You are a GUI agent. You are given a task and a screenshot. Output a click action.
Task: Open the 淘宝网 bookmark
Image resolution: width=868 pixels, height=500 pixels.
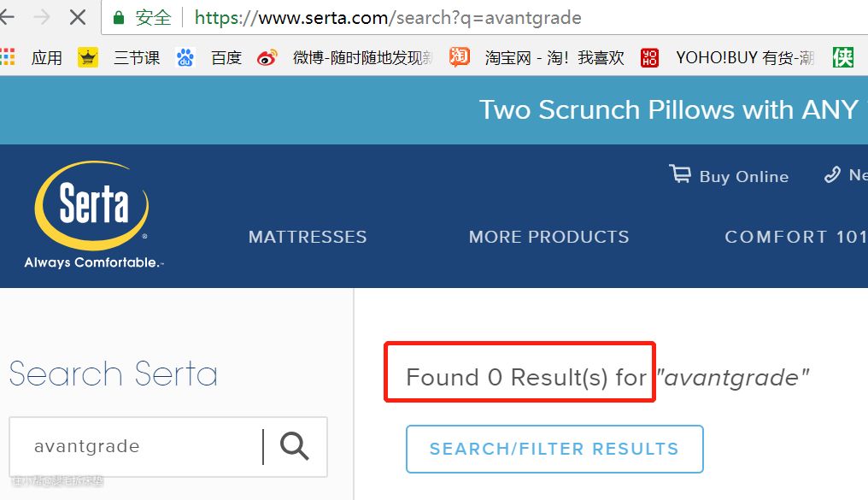coord(538,57)
